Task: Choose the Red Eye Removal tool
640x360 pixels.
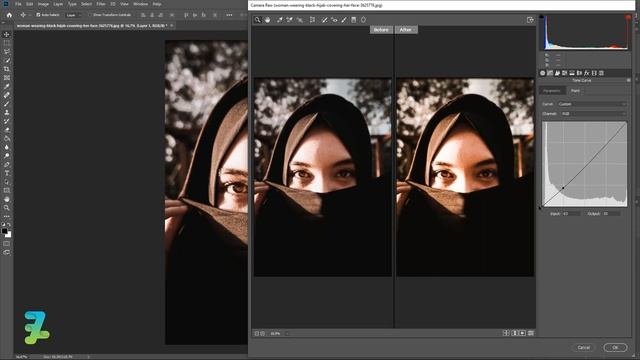Action: (x=334, y=20)
